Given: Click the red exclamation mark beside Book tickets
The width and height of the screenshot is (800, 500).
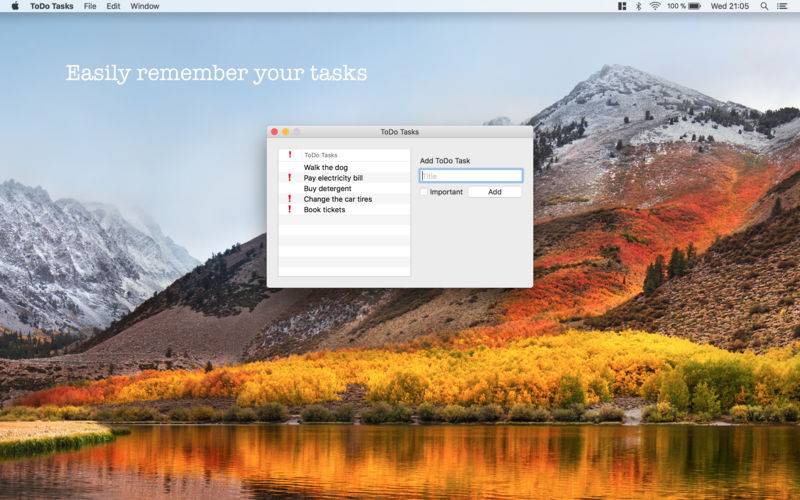Looking at the screenshot, I should 289,210.
